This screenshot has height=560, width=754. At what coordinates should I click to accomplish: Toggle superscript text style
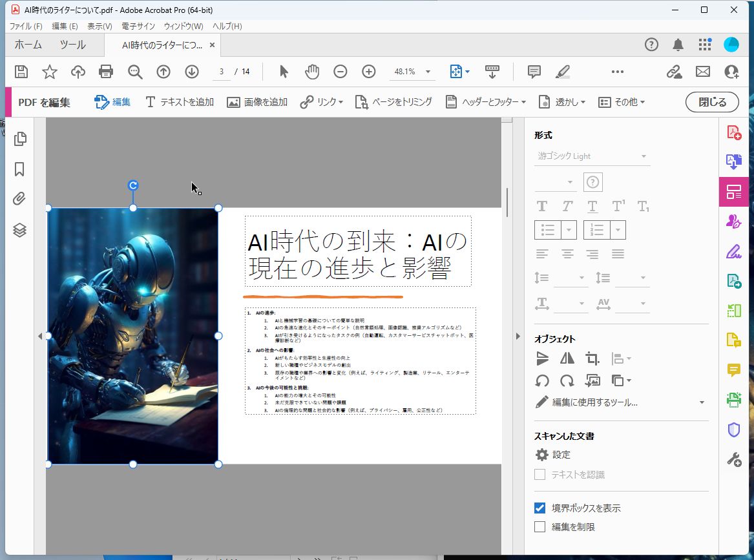coord(618,206)
